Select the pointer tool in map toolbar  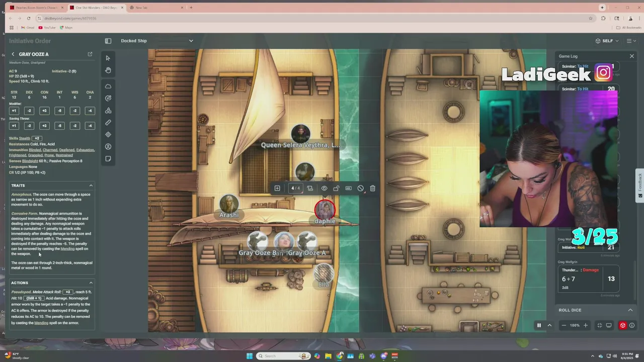(108, 58)
